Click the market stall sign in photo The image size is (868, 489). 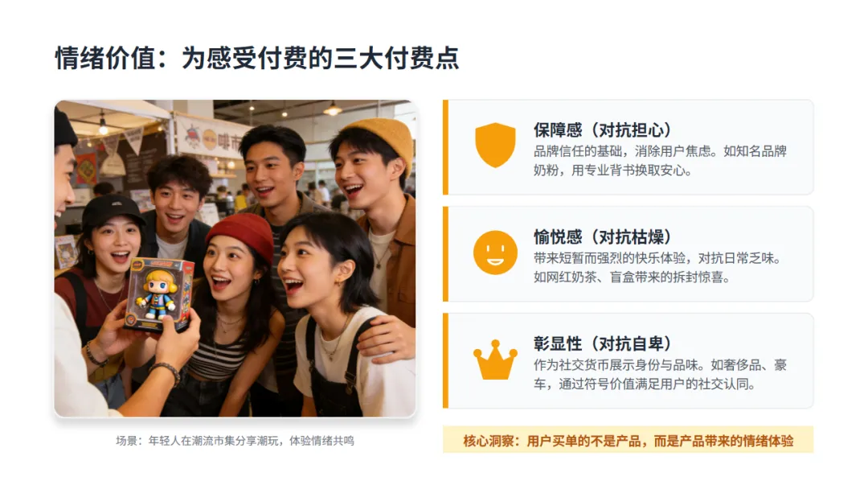211,139
